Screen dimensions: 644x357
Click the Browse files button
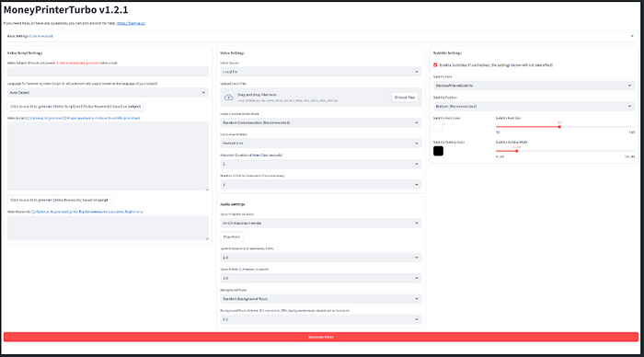pyautogui.click(x=405, y=98)
